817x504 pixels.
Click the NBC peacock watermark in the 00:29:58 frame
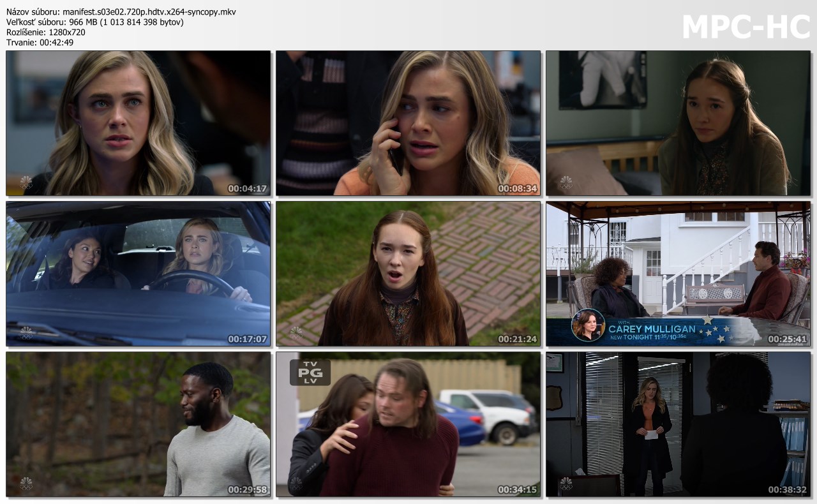tap(26, 484)
